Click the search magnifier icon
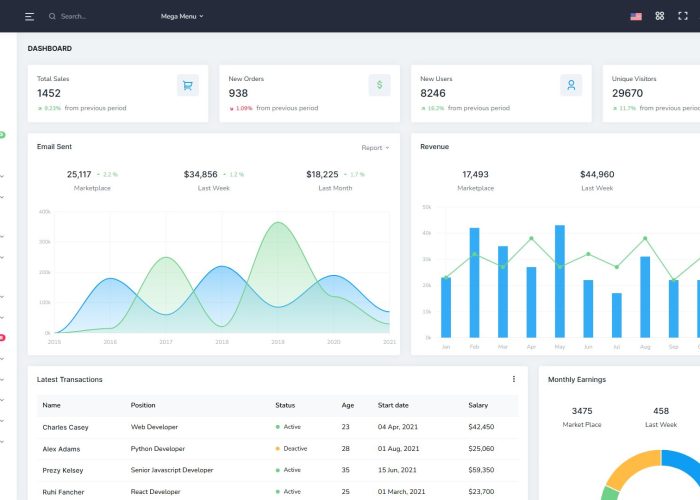The width and height of the screenshot is (700, 500). point(52,17)
